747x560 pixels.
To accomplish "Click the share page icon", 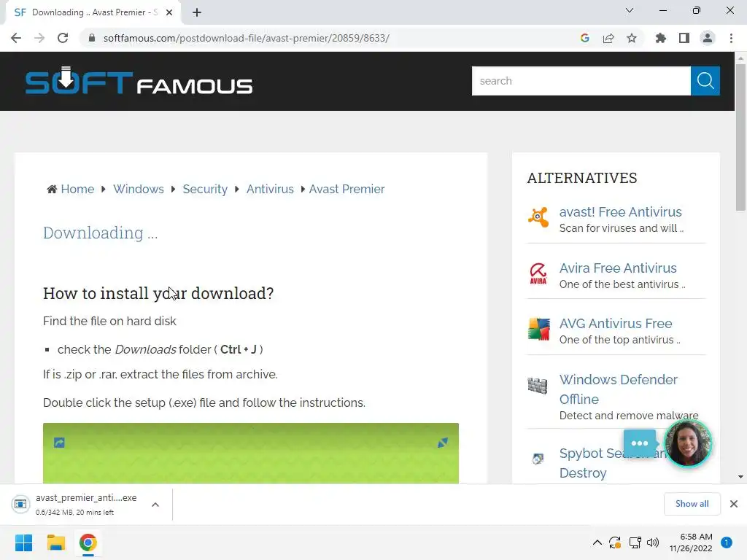I will [x=608, y=38].
